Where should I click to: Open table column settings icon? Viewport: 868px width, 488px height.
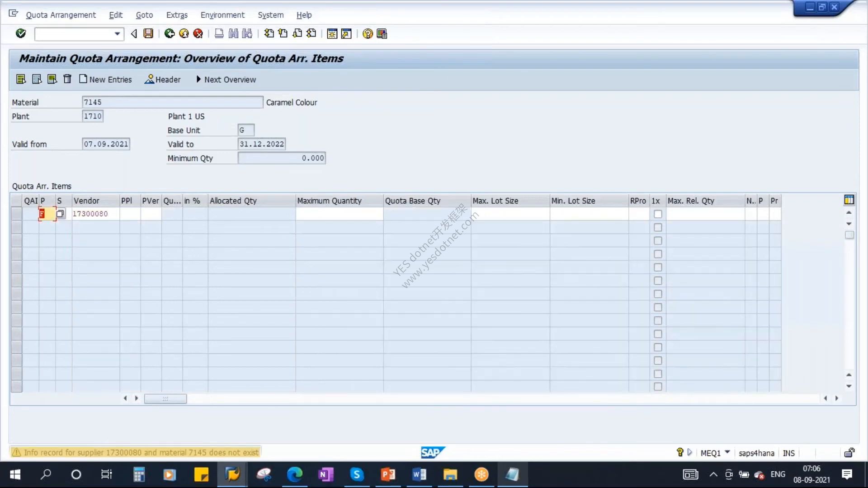[849, 200]
